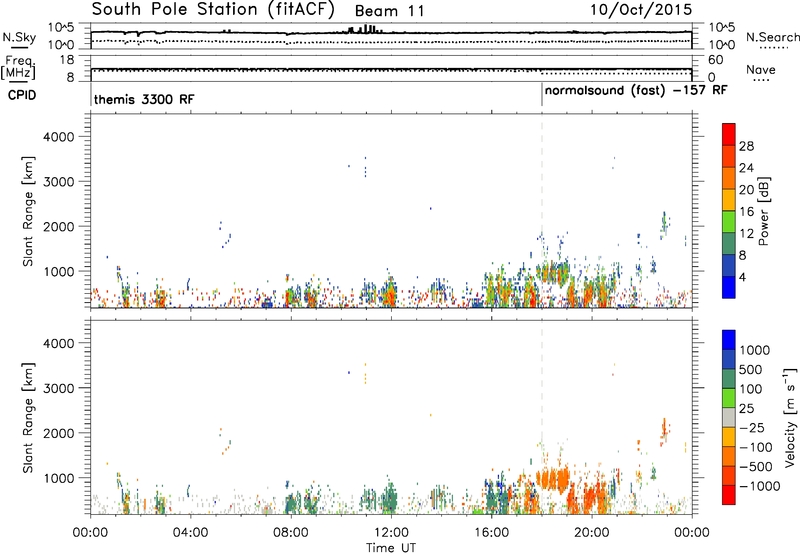Click the 'Beam 11' label
Screen dimensions: 800x554
pos(389,11)
